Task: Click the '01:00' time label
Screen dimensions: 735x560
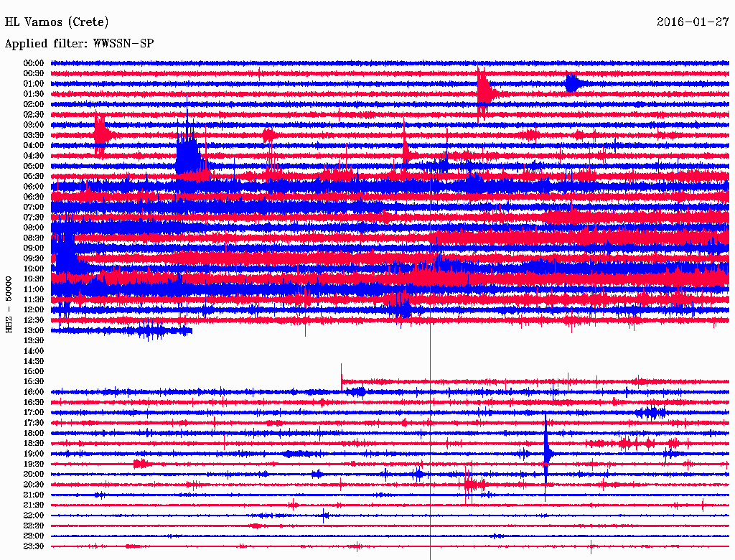Action: 34,84
